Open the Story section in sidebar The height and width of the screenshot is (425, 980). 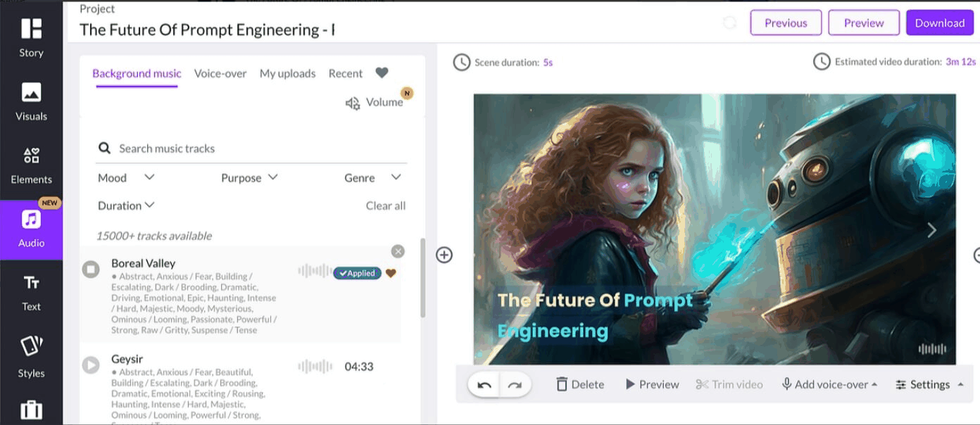click(x=31, y=38)
